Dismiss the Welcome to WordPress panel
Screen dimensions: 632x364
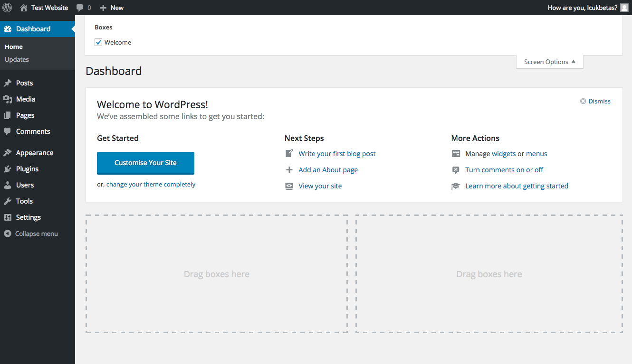(x=595, y=101)
